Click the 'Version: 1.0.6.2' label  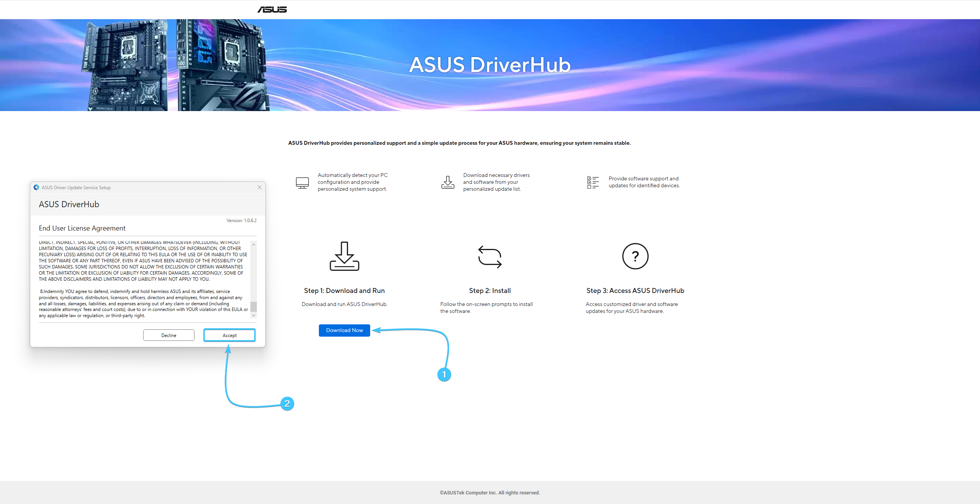pyautogui.click(x=242, y=221)
